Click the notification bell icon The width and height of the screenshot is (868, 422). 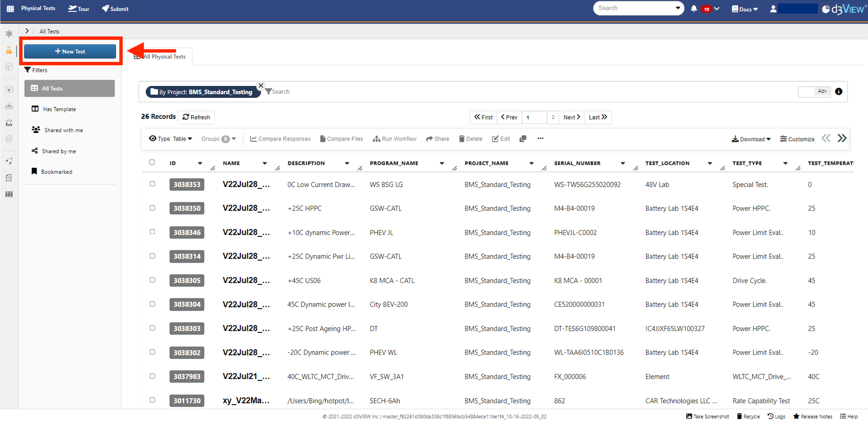coord(693,9)
